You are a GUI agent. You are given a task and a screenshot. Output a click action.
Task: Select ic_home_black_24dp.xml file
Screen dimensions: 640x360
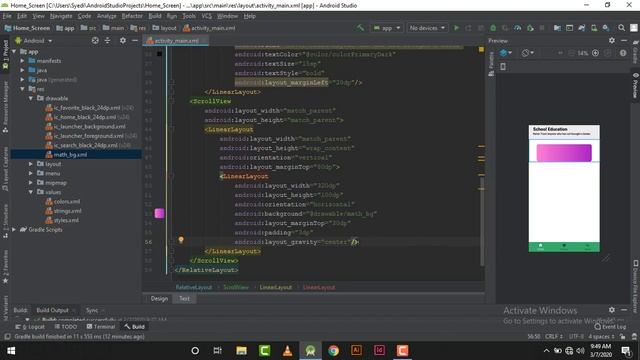point(84,117)
